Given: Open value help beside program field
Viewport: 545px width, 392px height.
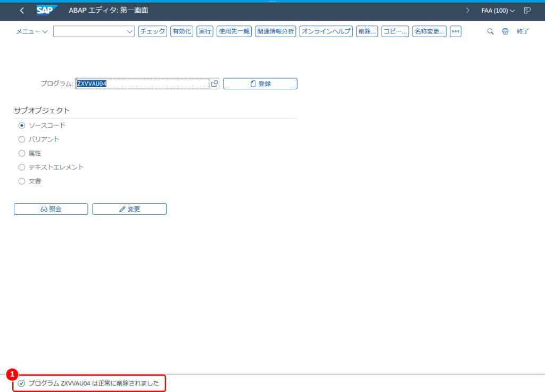Looking at the screenshot, I should tap(214, 84).
